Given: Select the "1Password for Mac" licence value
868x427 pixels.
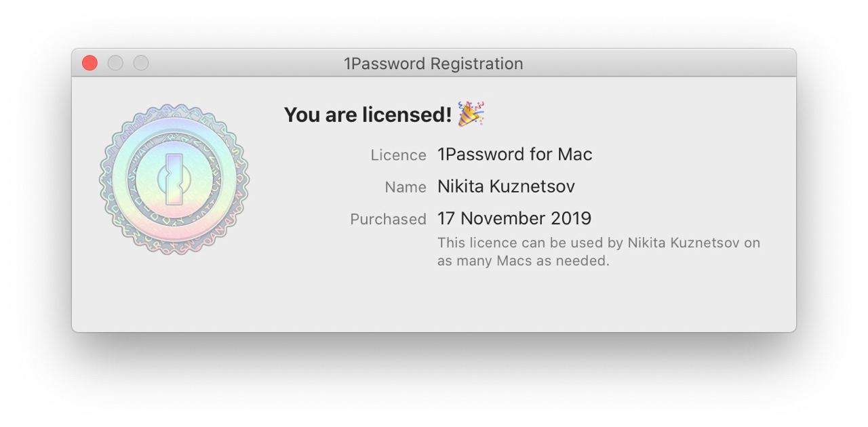Looking at the screenshot, I should 515,155.
